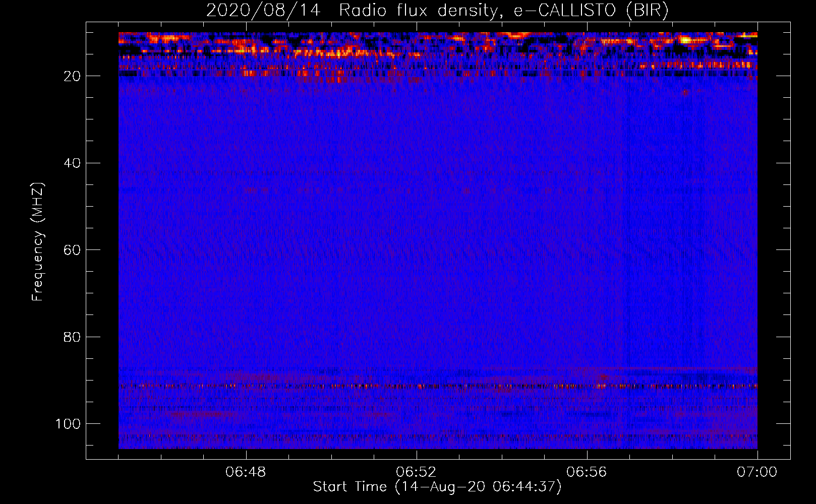Click the '06:52' time tick label

pyautogui.click(x=416, y=472)
